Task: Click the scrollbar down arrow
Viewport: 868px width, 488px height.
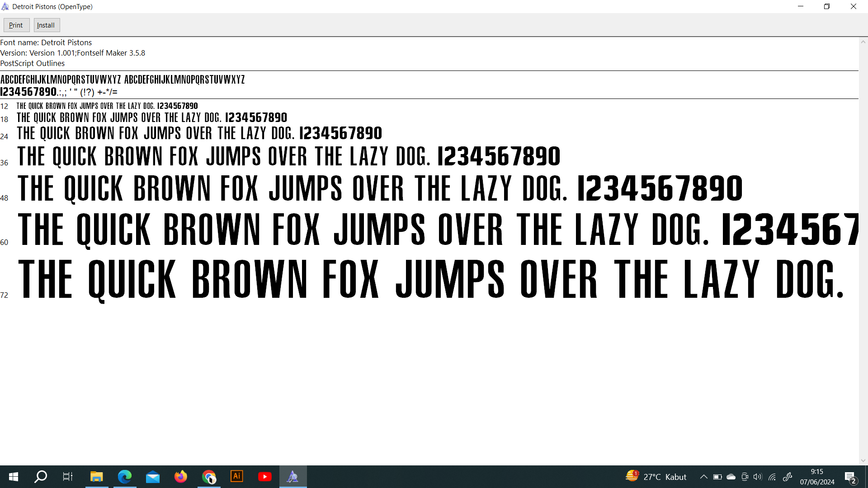Action: 863,460
